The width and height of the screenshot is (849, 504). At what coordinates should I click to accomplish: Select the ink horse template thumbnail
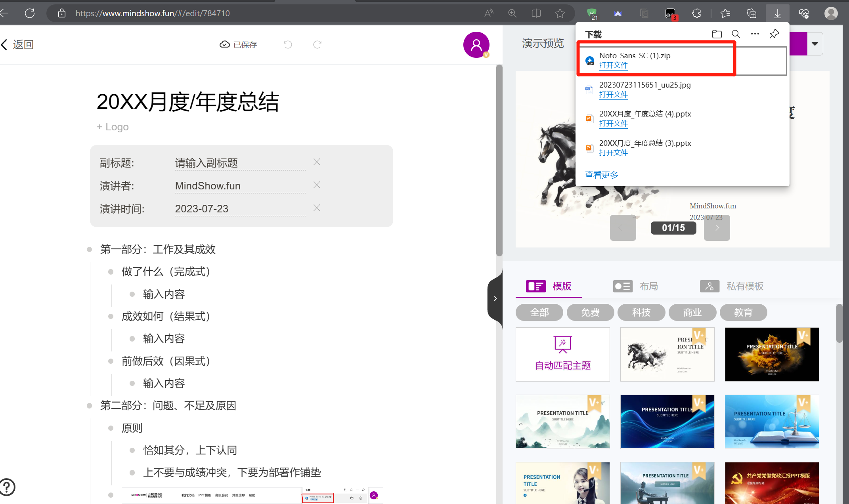tap(667, 354)
